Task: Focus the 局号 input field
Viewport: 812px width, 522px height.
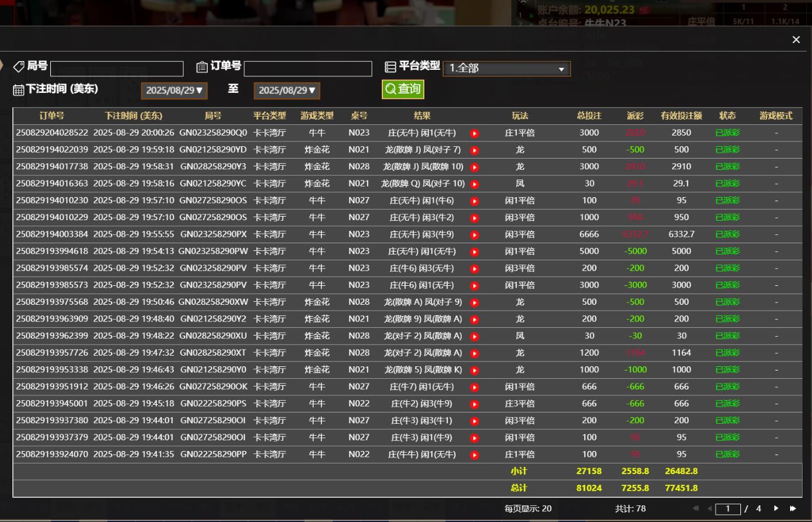Action: pos(117,69)
